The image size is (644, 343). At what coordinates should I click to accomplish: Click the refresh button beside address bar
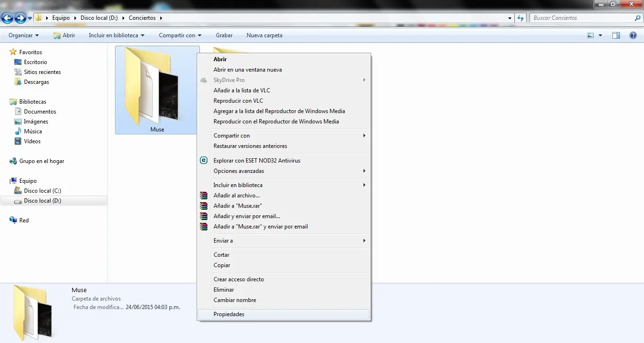(520, 18)
